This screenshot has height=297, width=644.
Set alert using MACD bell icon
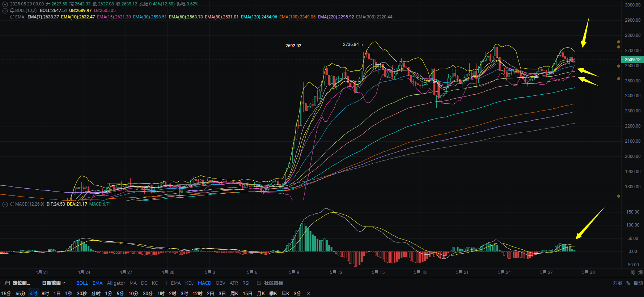(x=12, y=204)
